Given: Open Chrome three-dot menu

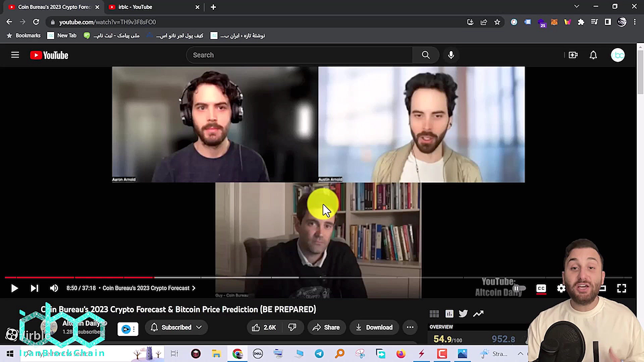Looking at the screenshot, I should tap(635, 22).
